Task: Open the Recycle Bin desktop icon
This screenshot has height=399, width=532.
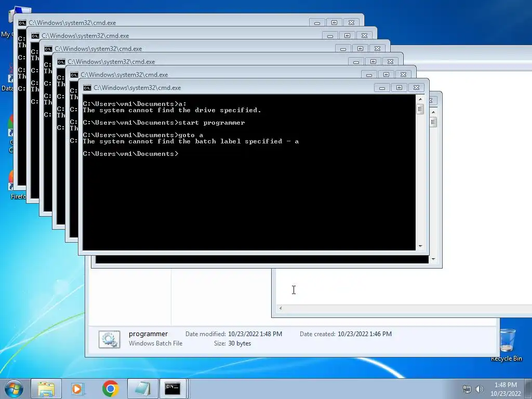Action: point(507,344)
